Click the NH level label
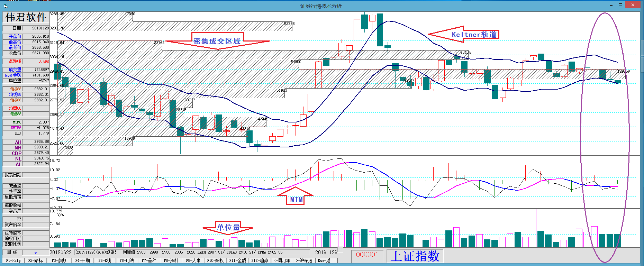 click(12, 148)
